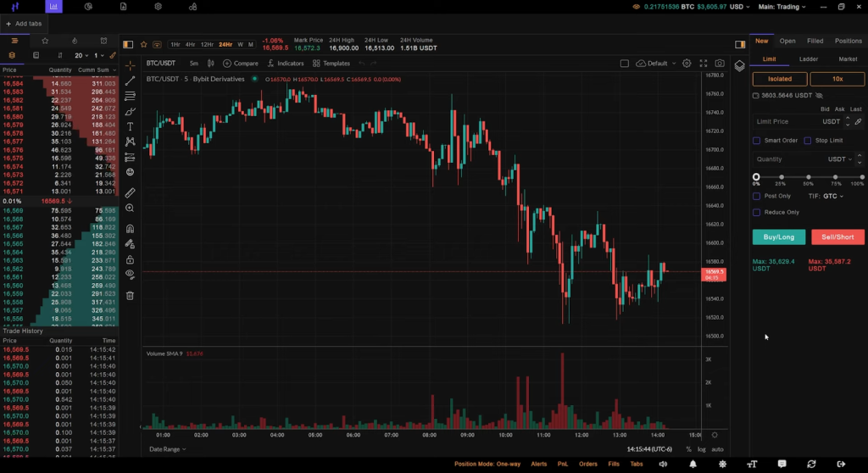Click the notification bell in status bar

[x=693, y=465]
